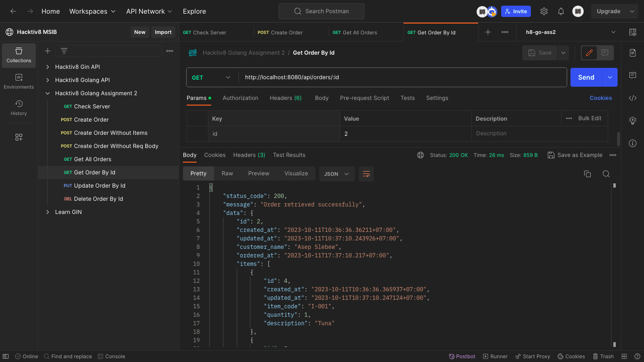Image resolution: width=644 pixels, height=362 pixels.
Task: Toggle the two-pane layout icon in status bar
Action: coord(624,356)
